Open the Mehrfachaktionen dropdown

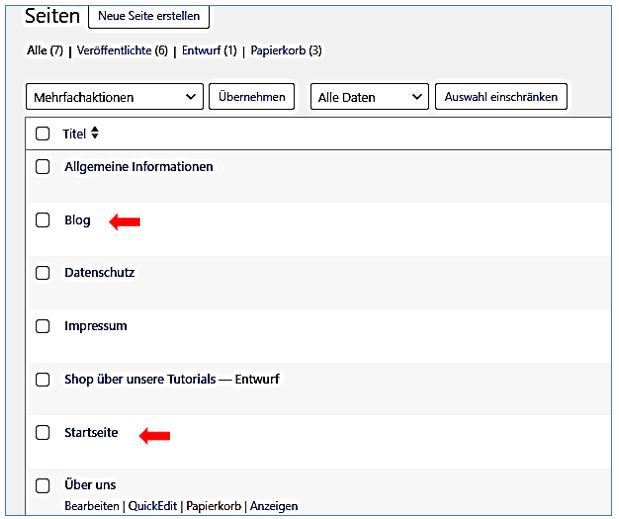pyautogui.click(x=113, y=97)
